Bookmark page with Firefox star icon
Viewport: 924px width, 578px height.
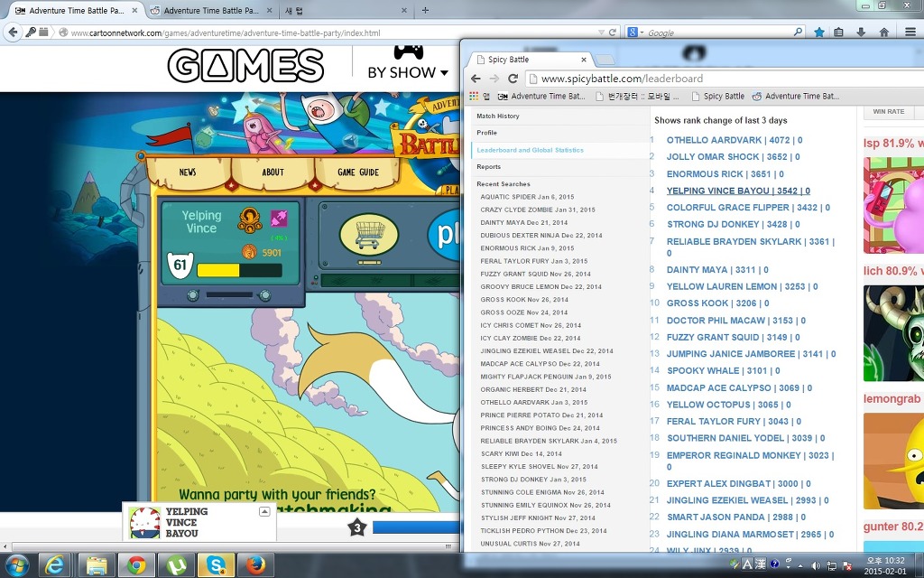tap(818, 33)
